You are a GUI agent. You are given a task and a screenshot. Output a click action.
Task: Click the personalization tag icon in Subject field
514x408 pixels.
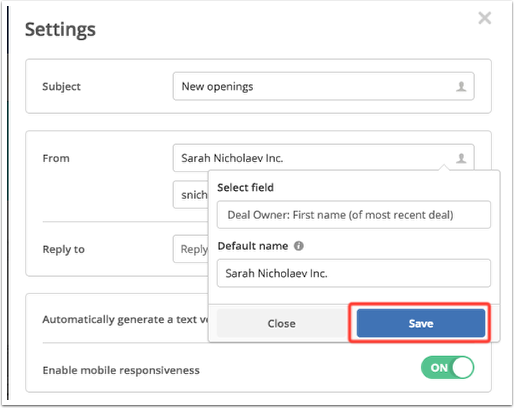coord(461,87)
